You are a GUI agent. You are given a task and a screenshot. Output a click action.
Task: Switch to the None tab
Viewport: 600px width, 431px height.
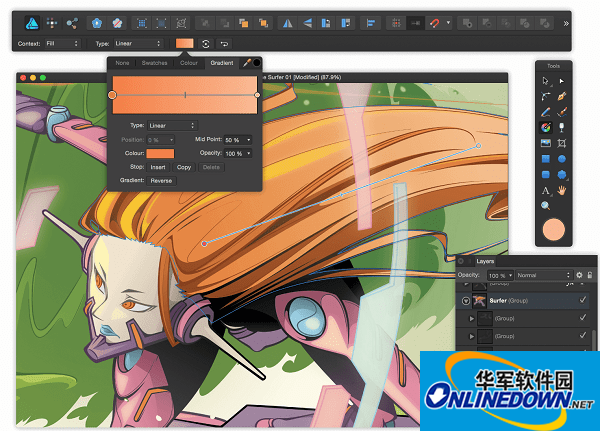(122, 63)
